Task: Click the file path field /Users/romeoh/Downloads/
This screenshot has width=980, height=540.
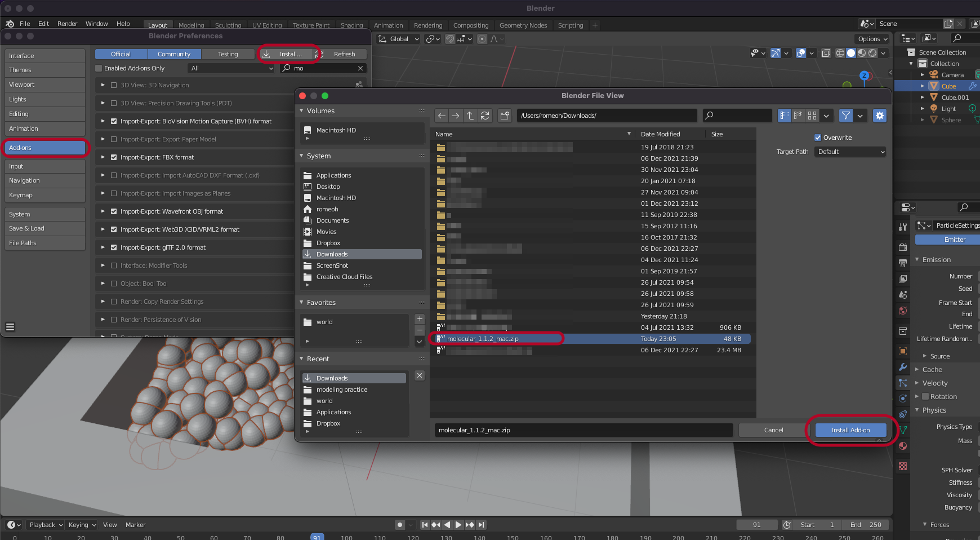Action: 607,116
